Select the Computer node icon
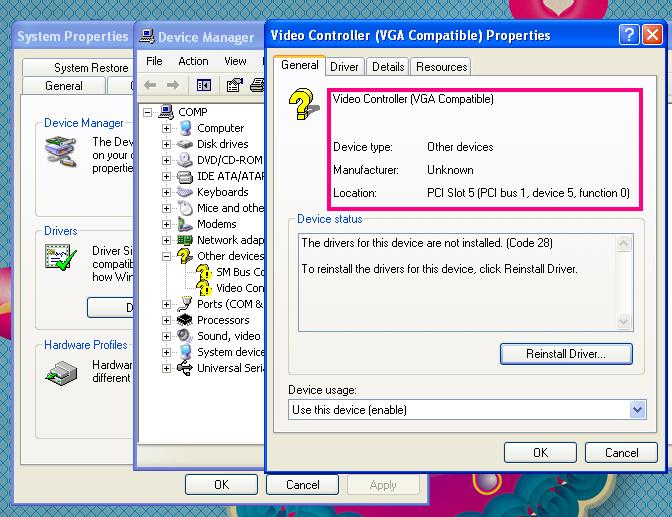672x517 pixels. click(x=185, y=128)
